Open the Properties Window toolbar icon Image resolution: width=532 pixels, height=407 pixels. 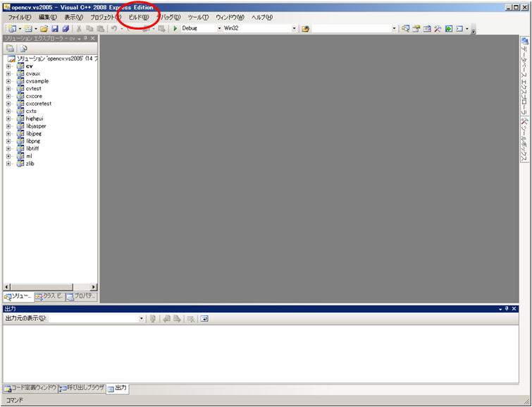tap(416, 29)
